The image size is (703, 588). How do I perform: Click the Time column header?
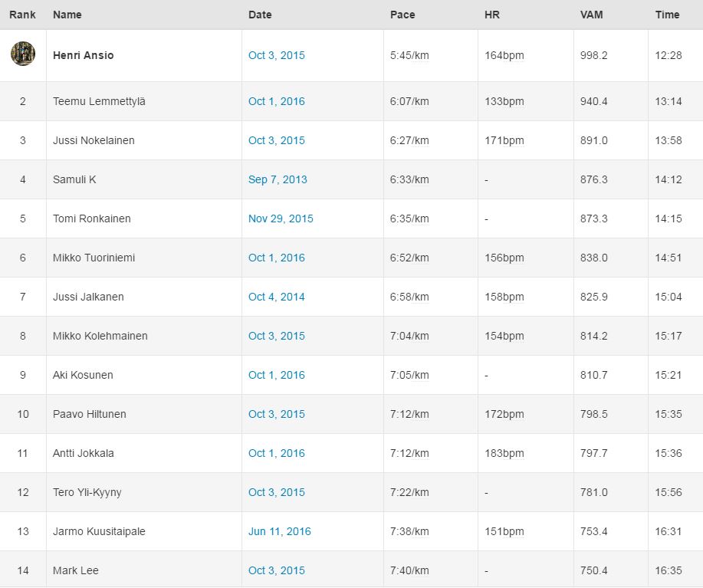pyautogui.click(x=667, y=15)
